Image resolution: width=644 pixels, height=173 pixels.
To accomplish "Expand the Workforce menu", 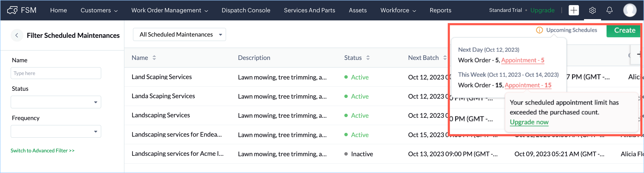I will pyautogui.click(x=398, y=10).
